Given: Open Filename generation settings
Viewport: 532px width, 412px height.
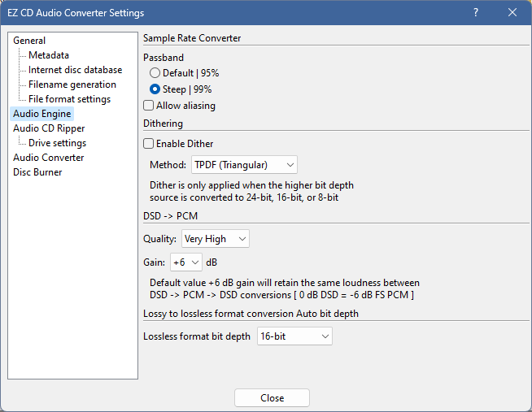Looking at the screenshot, I should point(72,85).
